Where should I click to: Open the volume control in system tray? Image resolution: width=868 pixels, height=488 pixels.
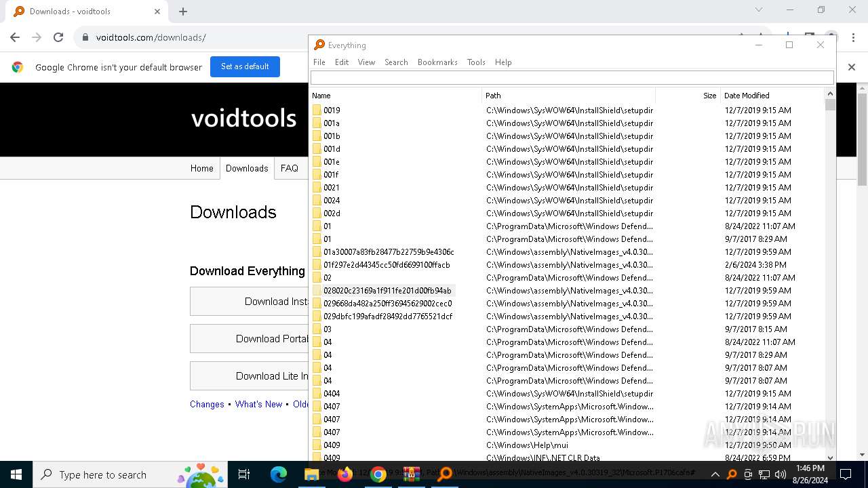tap(781, 474)
